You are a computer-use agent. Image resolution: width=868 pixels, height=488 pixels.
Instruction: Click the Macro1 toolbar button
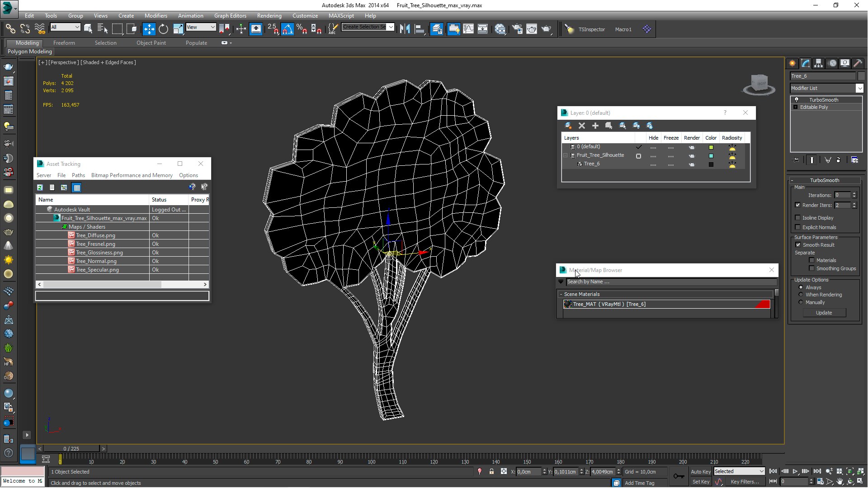click(x=623, y=29)
